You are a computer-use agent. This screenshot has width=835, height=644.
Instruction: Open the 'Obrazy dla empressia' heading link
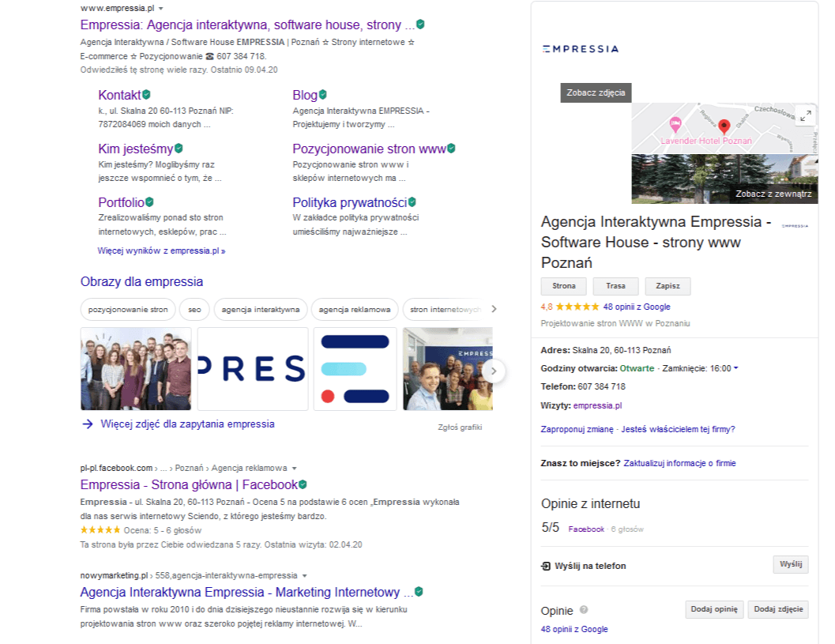[141, 281]
